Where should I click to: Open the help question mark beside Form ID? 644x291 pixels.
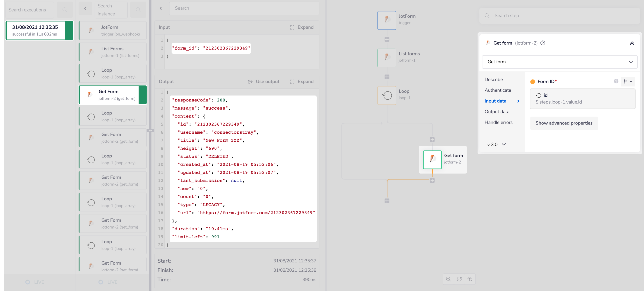[616, 81]
